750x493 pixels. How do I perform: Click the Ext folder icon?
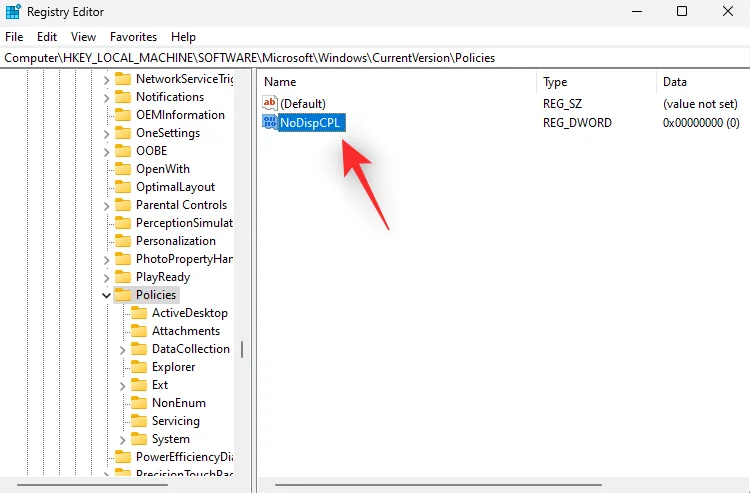(139, 385)
